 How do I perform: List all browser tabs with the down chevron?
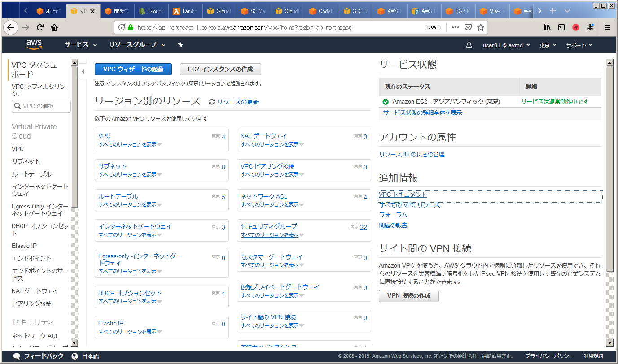click(567, 11)
